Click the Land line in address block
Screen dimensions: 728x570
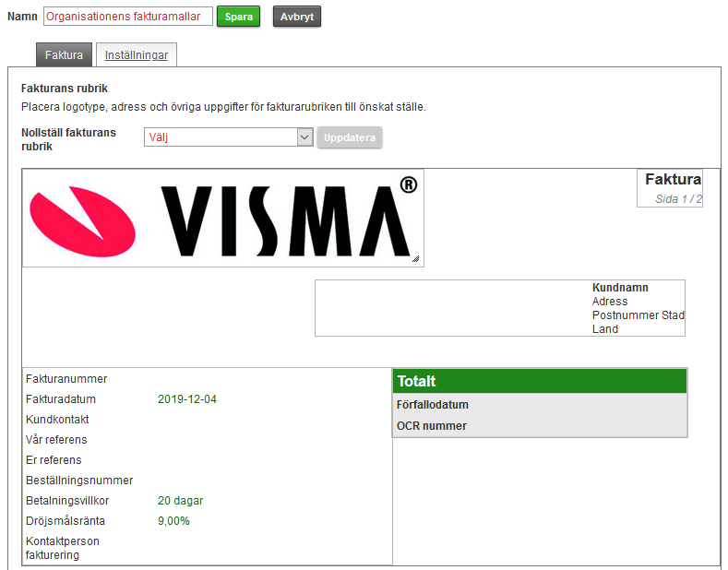[x=605, y=329]
